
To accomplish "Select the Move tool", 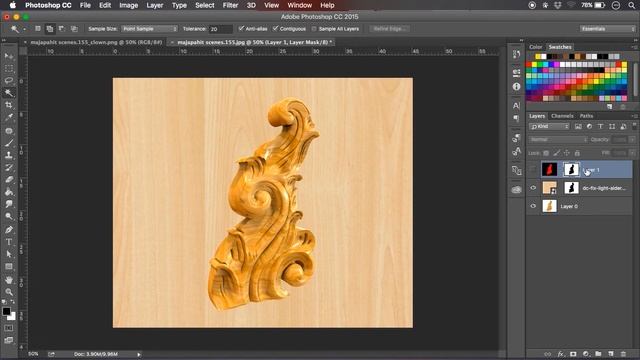I will [x=9, y=56].
